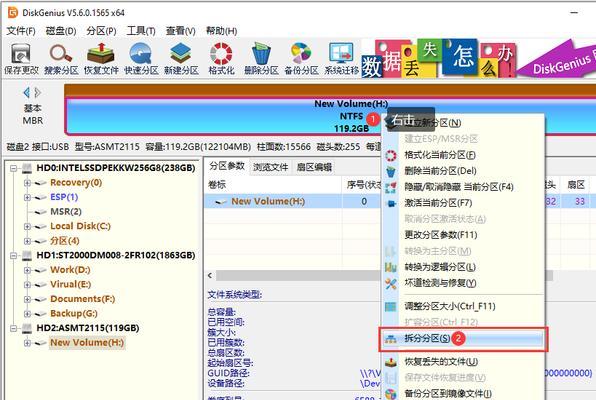Launch System Migration (系统迁移) tool
The image size is (596, 400).
tap(341, 59)
